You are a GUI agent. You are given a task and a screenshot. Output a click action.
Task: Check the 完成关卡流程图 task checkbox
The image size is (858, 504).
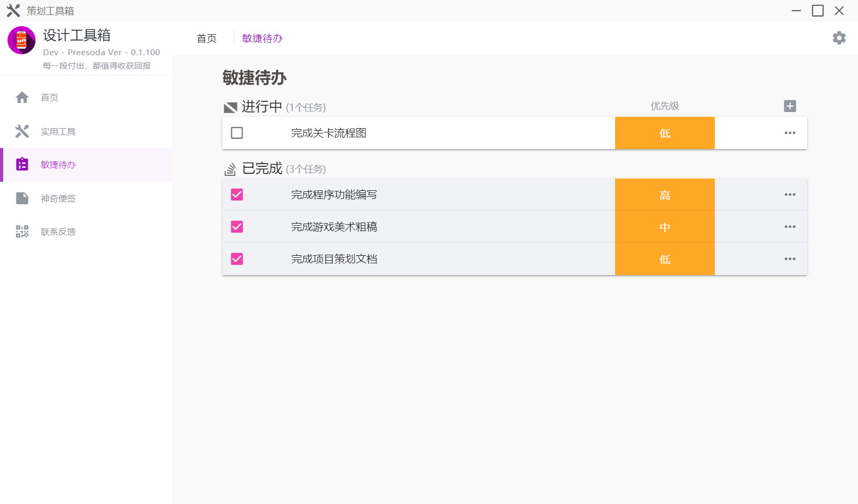click(x=236, y=133)
